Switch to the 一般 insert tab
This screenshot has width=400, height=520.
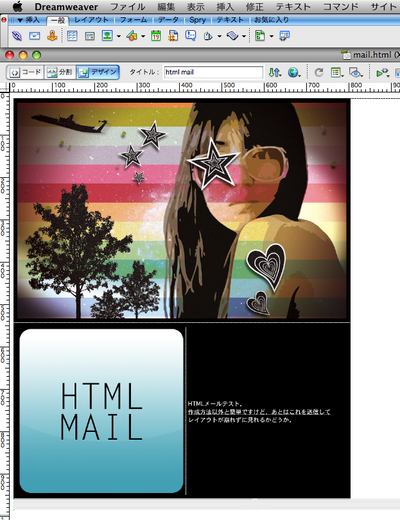pyautogui.click(x=58, y=20)
